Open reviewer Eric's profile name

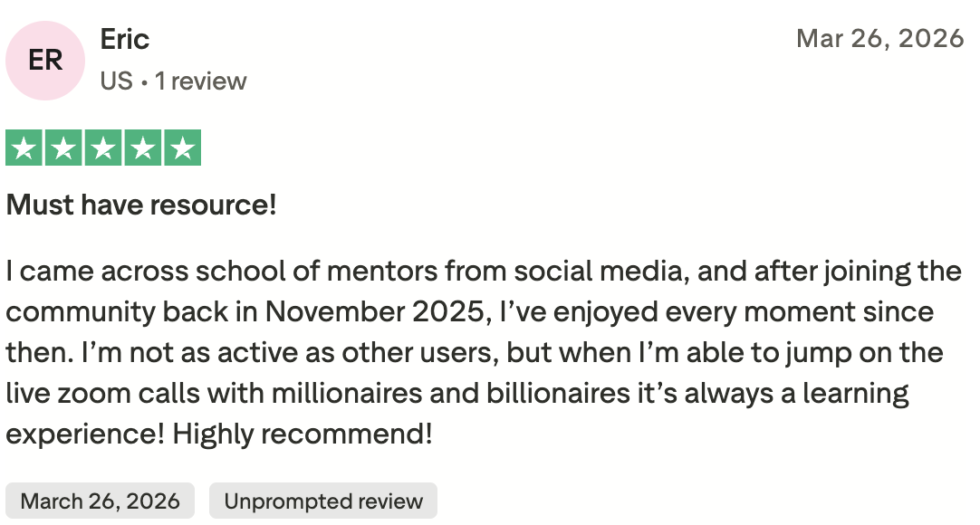tap(124, 39)
